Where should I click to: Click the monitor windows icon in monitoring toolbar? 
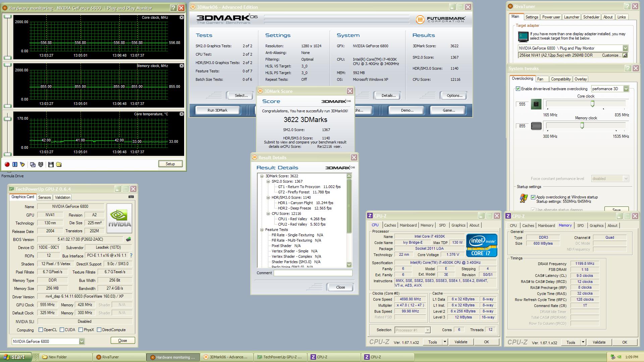tap(33, 165)
